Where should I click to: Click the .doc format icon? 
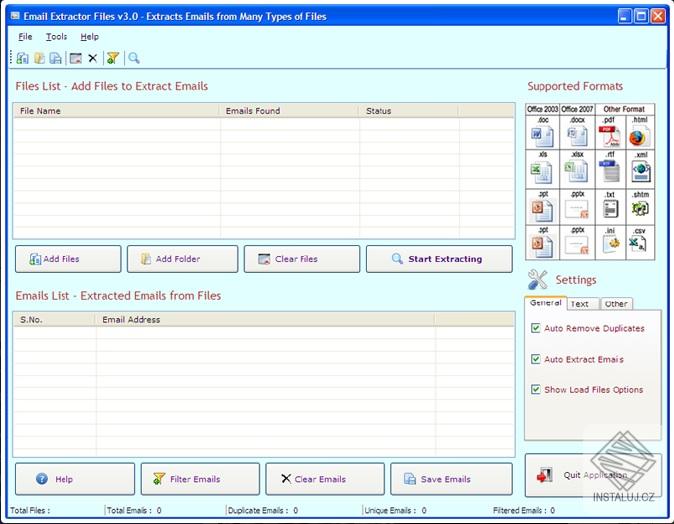pyautogui.click(x=543, y=137)
